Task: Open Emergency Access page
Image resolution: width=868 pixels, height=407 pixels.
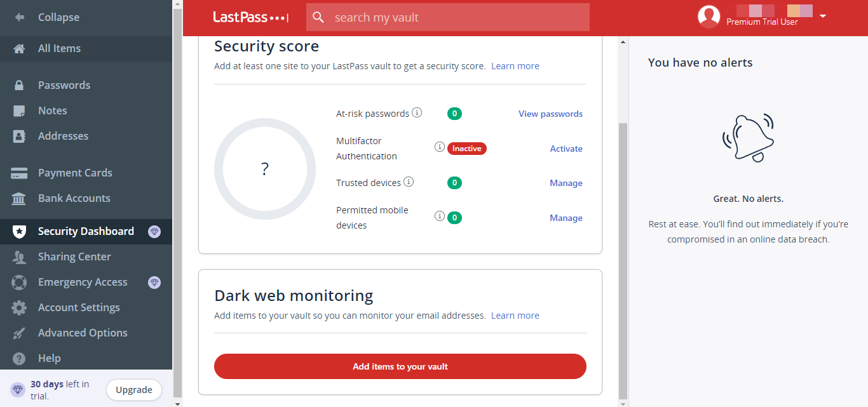Action: pos(86,282)
